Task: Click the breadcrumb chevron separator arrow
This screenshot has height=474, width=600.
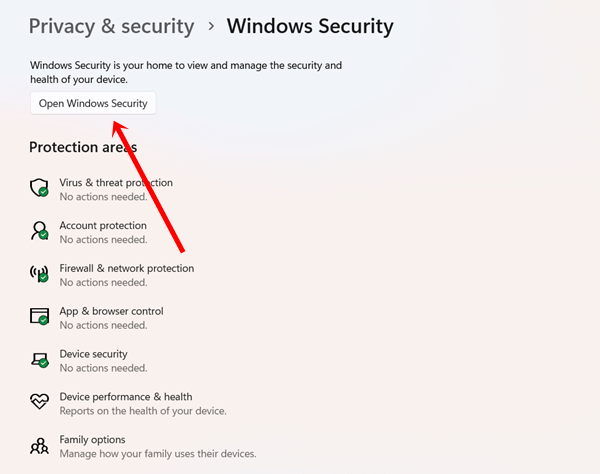Action: coord(211,27)
